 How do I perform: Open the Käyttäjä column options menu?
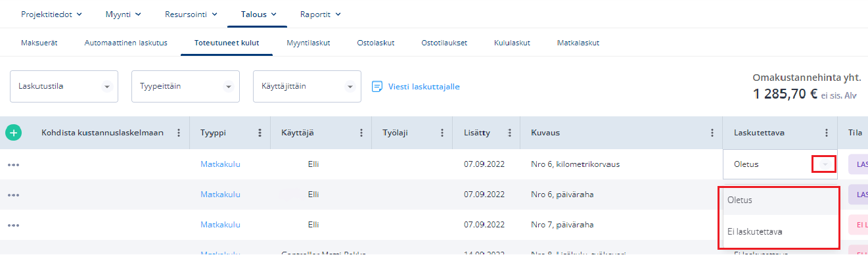pos(361,133)
